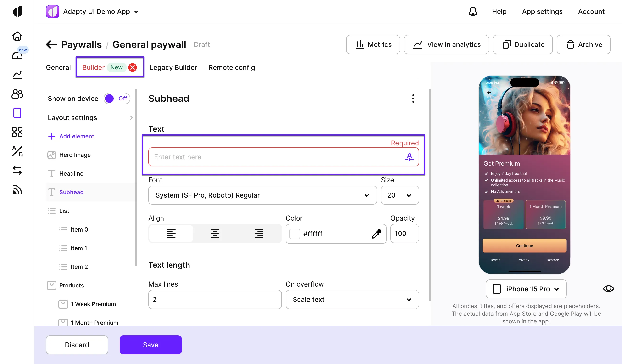Open the A/B tests sidebar icon
The height and width of the screenshot is (364, 622).
tap(17, 151)
